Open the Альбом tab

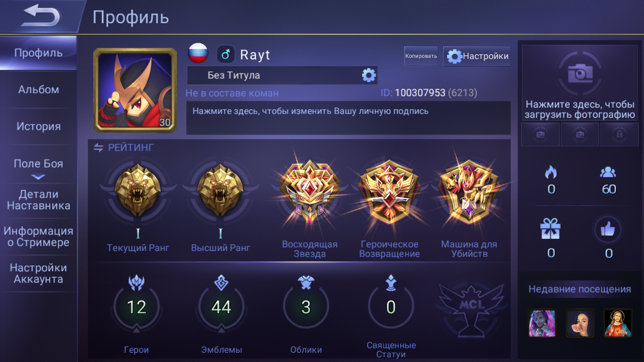point(39,90)
